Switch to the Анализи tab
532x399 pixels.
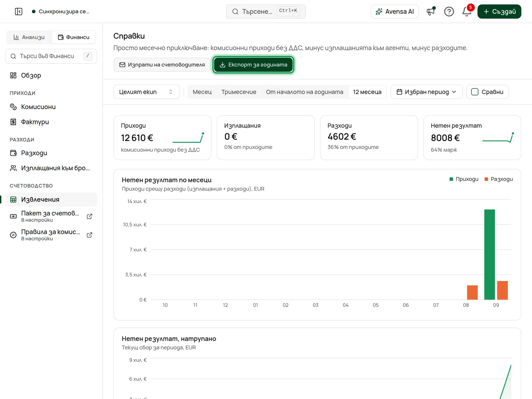(29, 37)
